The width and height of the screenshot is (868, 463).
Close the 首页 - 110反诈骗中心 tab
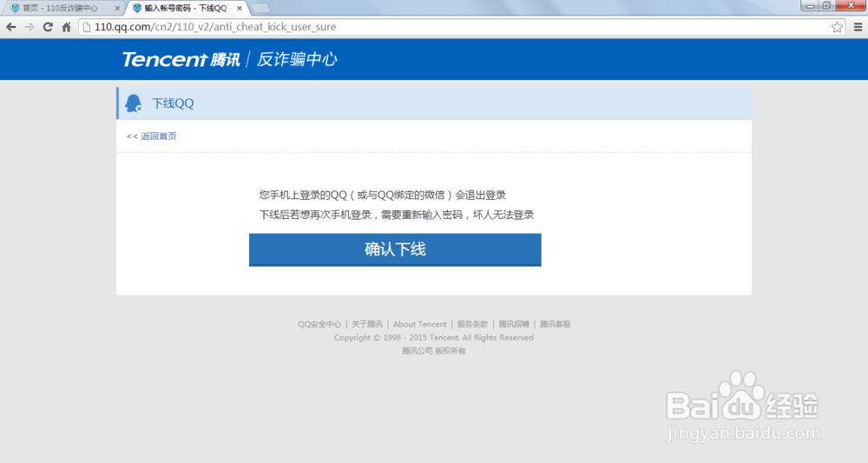coord(117,9)
